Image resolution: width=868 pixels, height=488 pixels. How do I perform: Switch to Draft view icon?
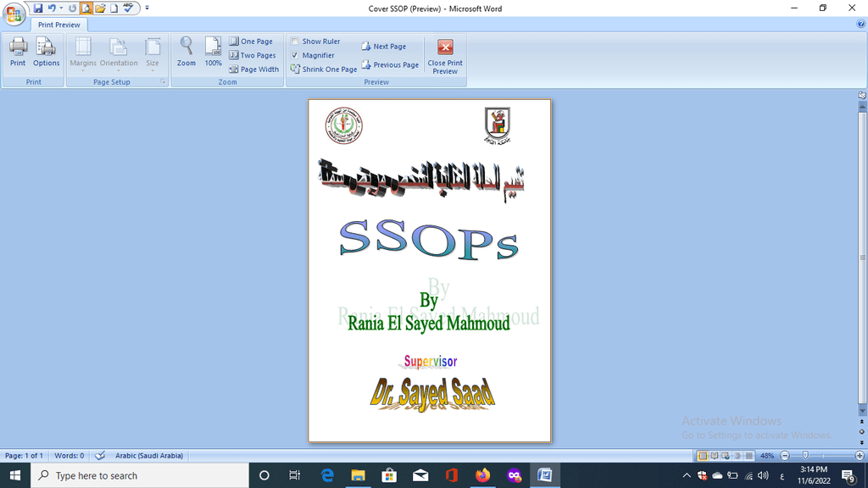pos(749,456)
